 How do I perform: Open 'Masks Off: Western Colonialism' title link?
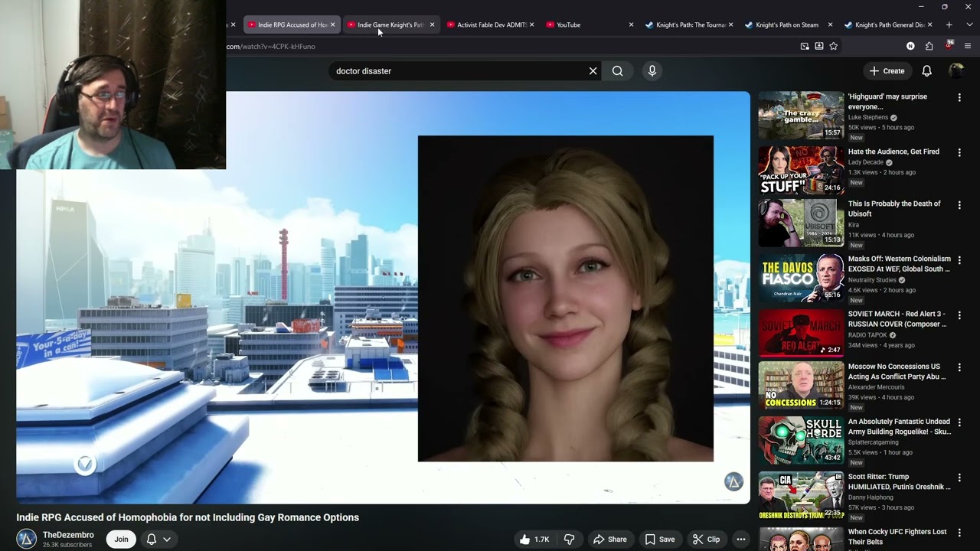(899, 264)
